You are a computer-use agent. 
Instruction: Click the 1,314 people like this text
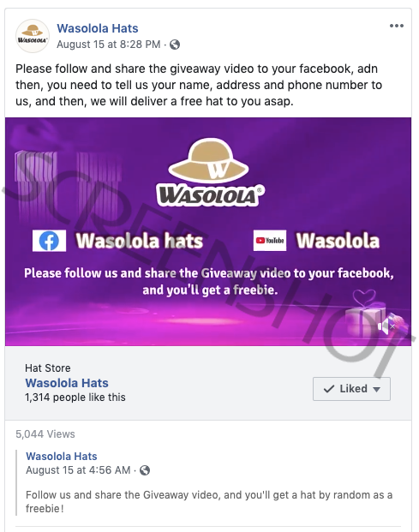click(75, 398)
